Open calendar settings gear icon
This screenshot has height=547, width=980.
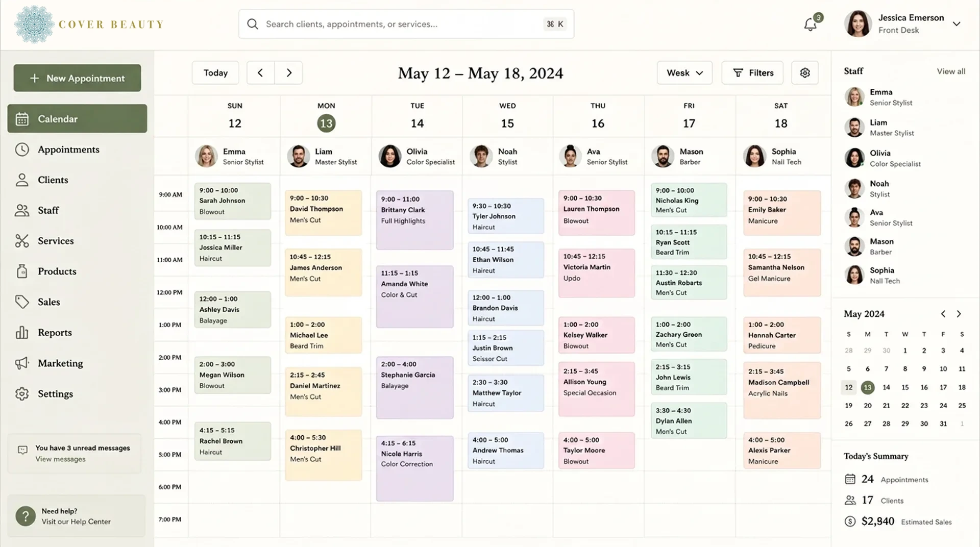click(805, 73)
